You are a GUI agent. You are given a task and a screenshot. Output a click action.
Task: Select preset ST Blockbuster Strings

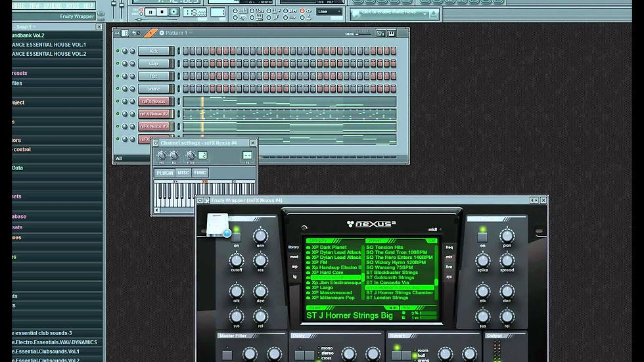click(x=392, y=273)
